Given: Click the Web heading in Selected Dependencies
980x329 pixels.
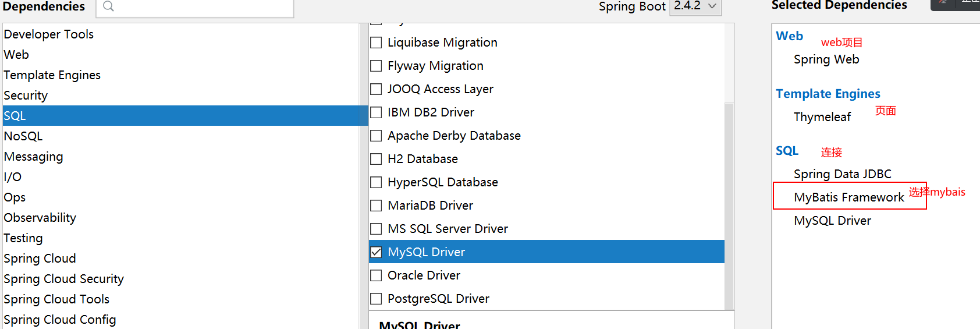Looking at the screenshot, I should [x=790, y=36].
